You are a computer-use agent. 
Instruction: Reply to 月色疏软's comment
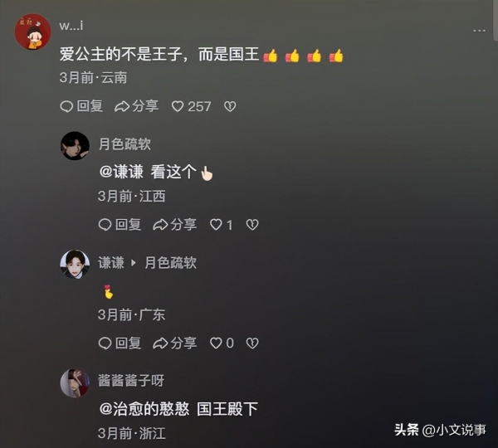(x=120, y=225)
